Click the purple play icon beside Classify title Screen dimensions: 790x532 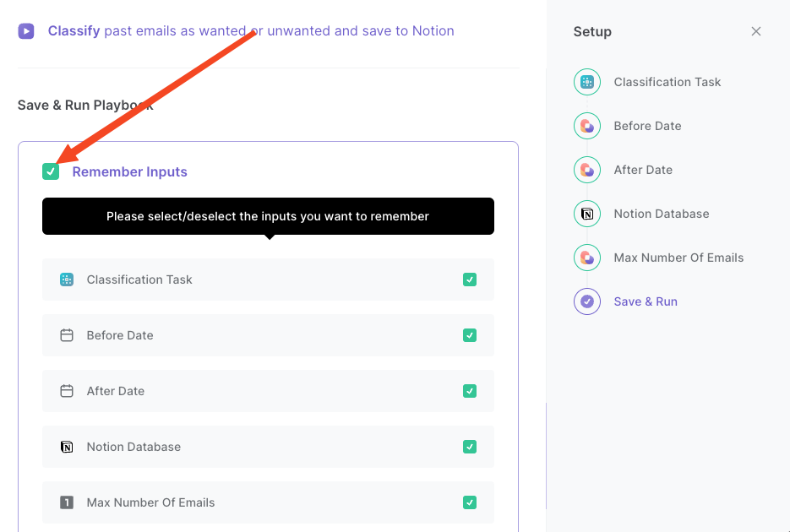click(26, 31)
